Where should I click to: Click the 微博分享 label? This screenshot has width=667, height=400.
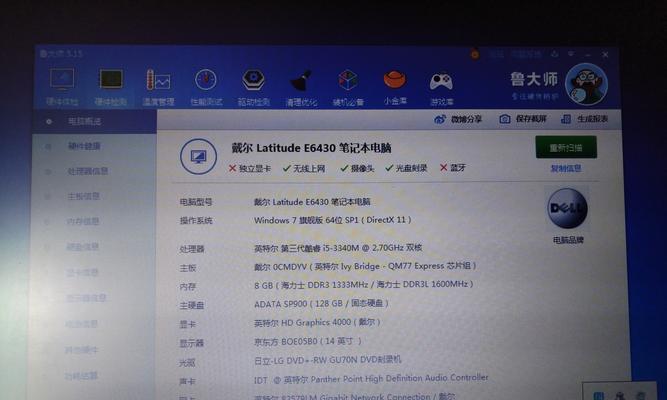pyautogui.click(x=466, y=120)
